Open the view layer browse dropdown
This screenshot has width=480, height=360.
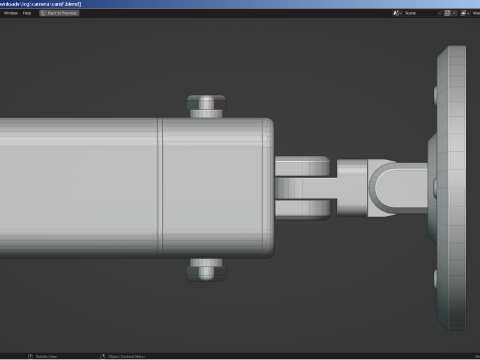[465, 13]
